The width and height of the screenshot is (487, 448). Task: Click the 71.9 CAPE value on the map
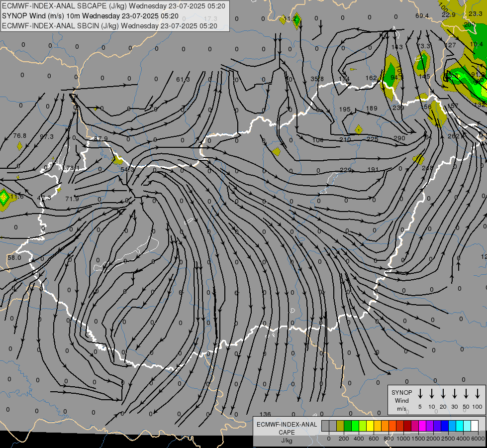pos(72,199)
